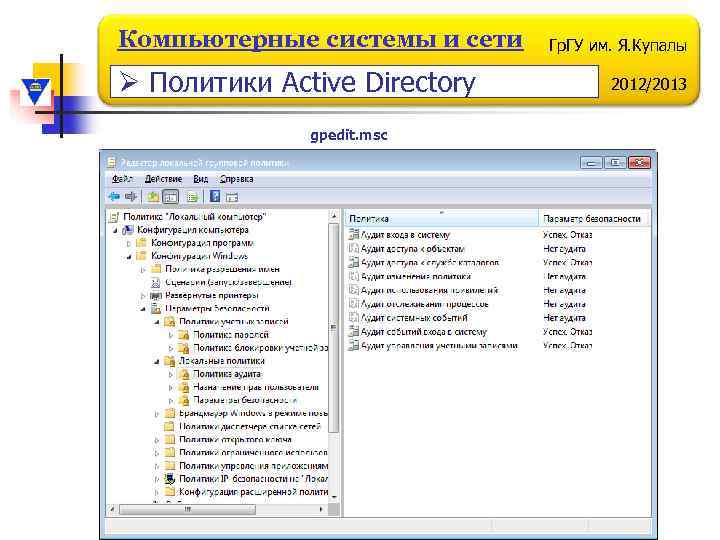Expand the Политики открытого ключа node

click(x=157, y=440)
